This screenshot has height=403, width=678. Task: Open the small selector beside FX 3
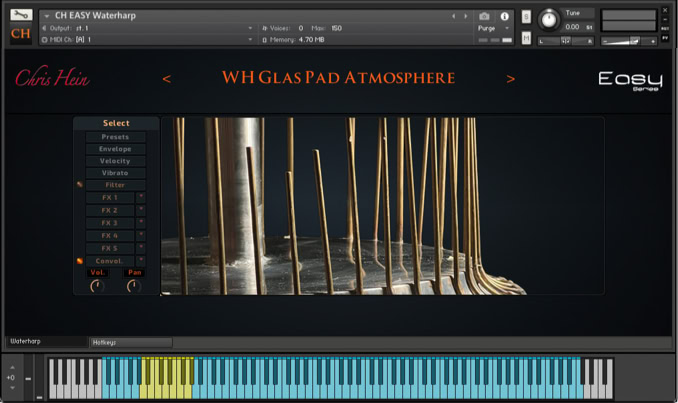click(x=141, y=223)
